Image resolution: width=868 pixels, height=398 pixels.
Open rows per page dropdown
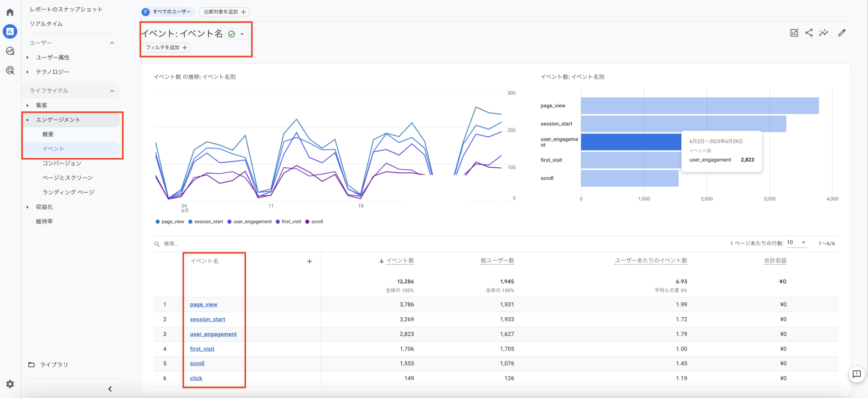[797, 243]
